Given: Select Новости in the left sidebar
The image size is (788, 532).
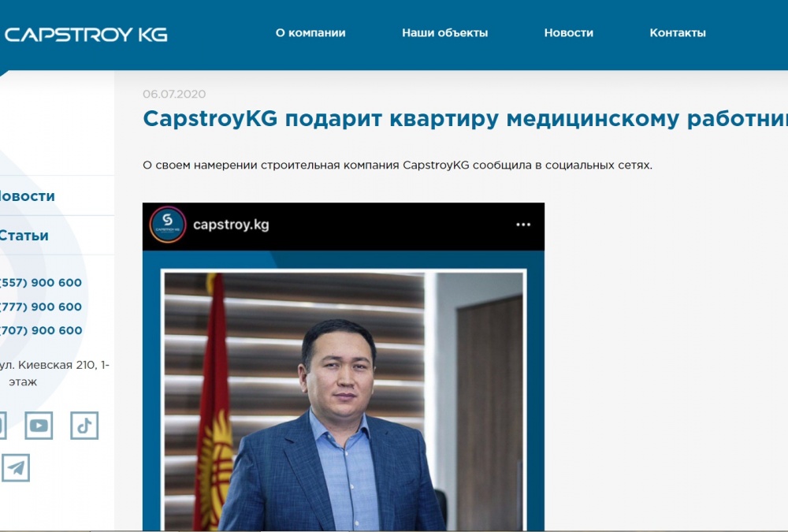Looking at the screenshot, I should coord(27,196).
